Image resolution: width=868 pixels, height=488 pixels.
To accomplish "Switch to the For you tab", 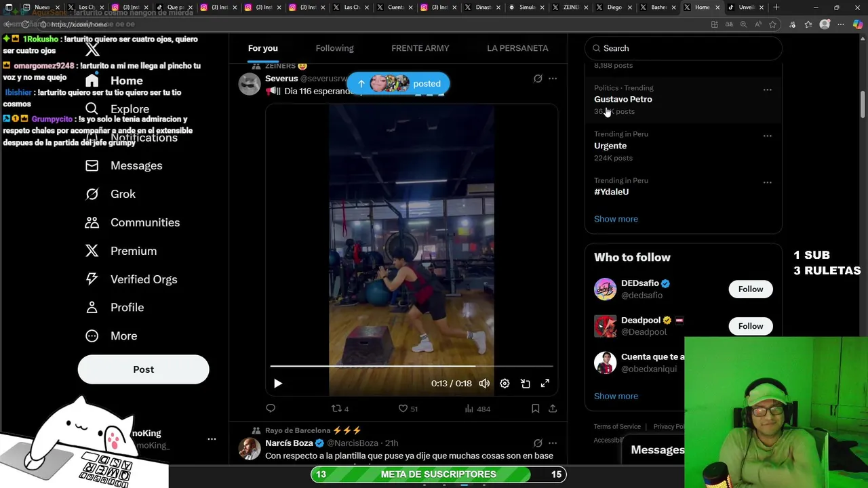I will pyautogui.click(x=262, y=48).
